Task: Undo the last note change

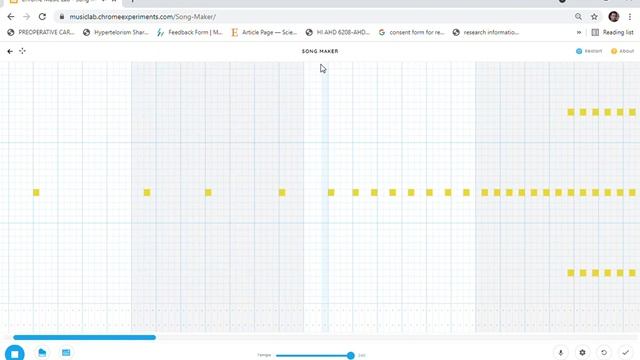Action: click(x=604, y=353)
